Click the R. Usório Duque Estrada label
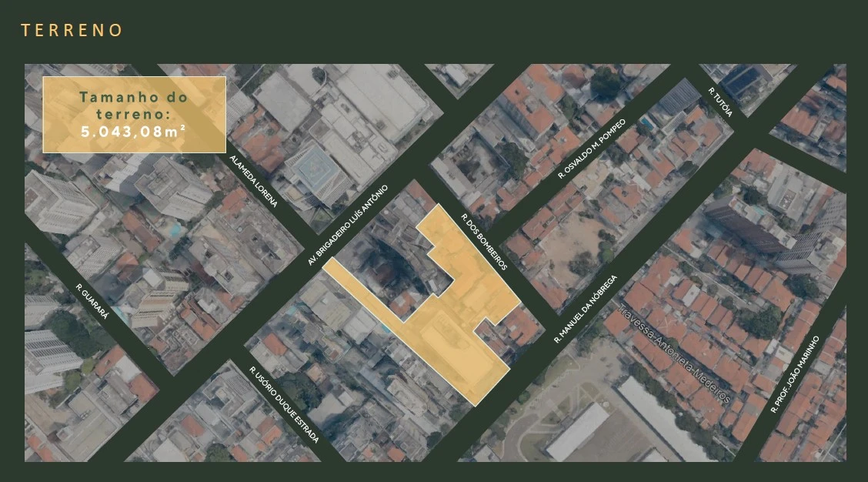 (x=284, y=404)
